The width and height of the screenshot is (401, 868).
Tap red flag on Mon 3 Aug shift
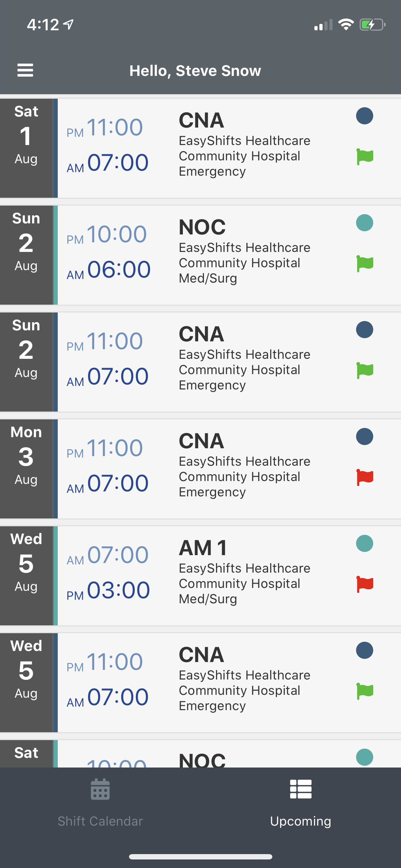365,477
